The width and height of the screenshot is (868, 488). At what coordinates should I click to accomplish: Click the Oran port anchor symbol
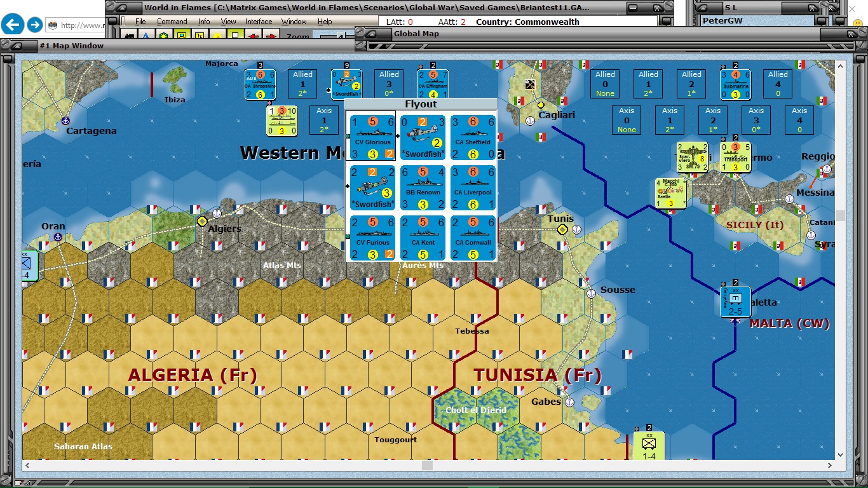pyautogui.click(x=58, y=237)
